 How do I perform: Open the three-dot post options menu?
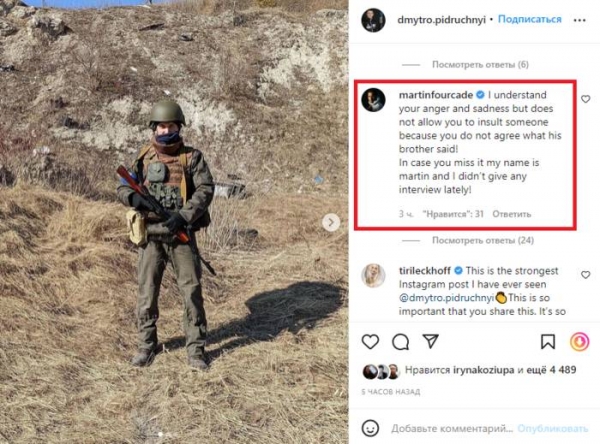pyautogui.click(x=581, y=18)
